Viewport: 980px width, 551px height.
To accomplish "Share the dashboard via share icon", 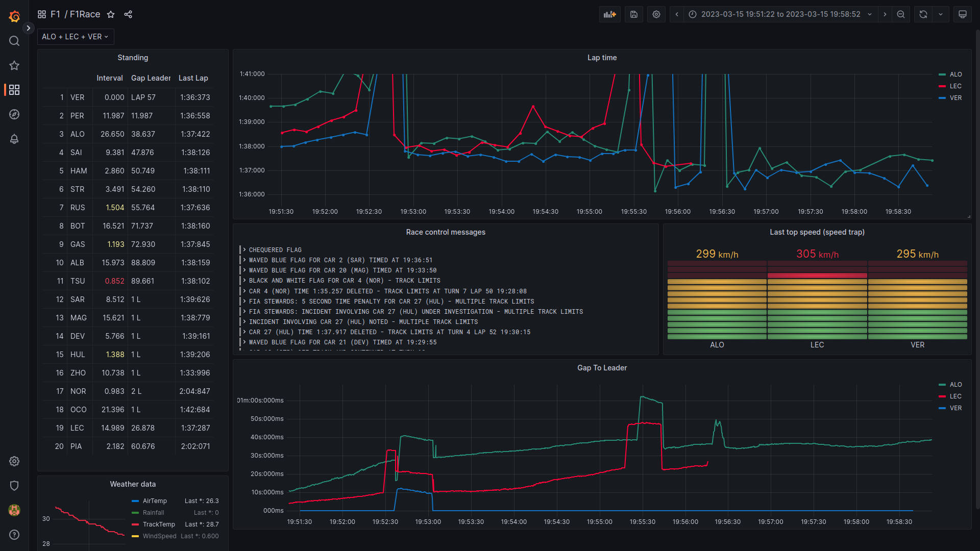I will (x=128, y=14).
